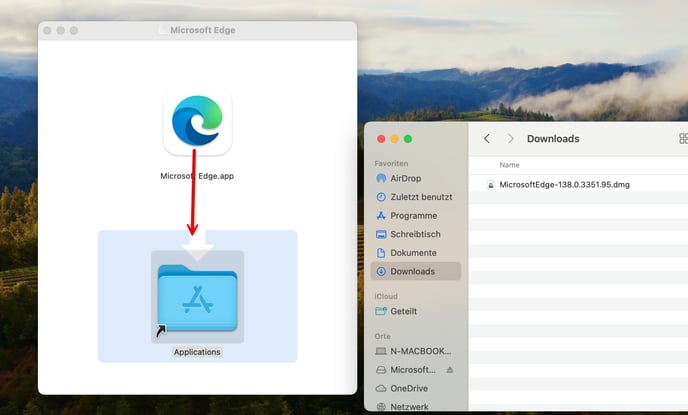Sort by Name column header

coord(509,165)
